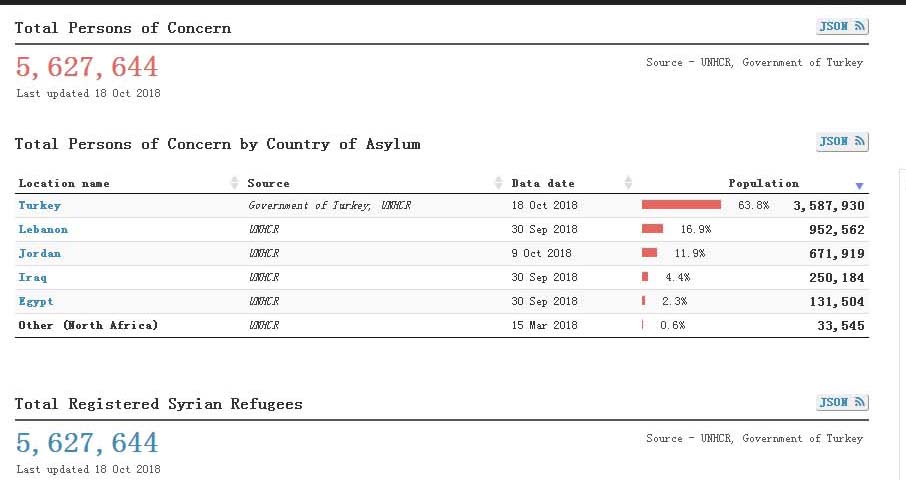The height and width of the screenshot is (480, 906).
Task: Click the Source column header text
Action: coord(268,184)
